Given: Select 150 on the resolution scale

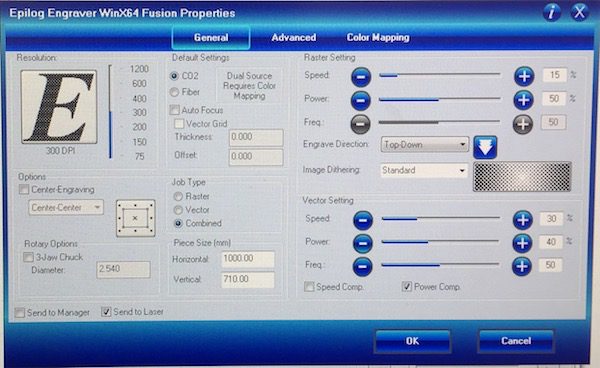Looking at the screenshot, I should (x=139, y=142).
